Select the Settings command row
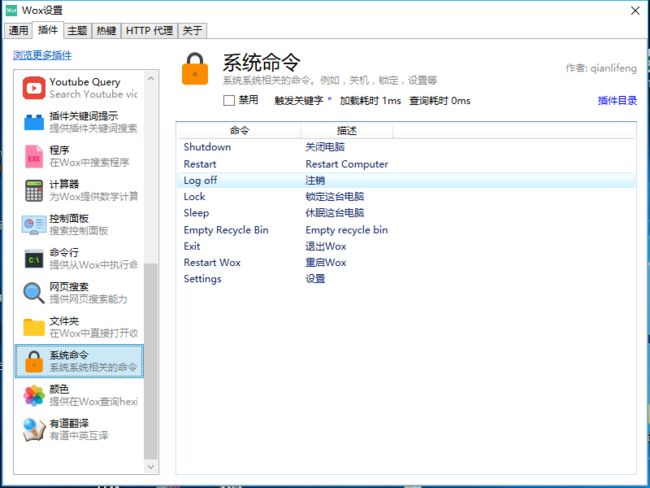650x488 pixels. tap(406, 279)
